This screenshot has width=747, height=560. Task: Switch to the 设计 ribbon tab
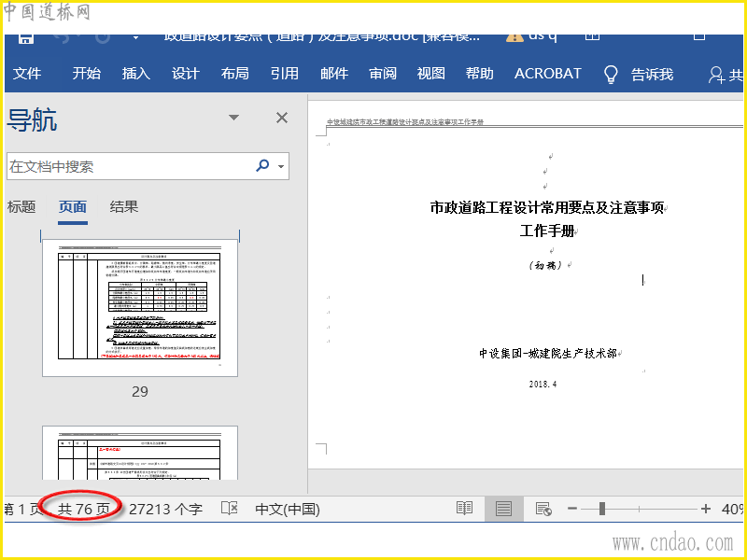[x=185, y=74]
